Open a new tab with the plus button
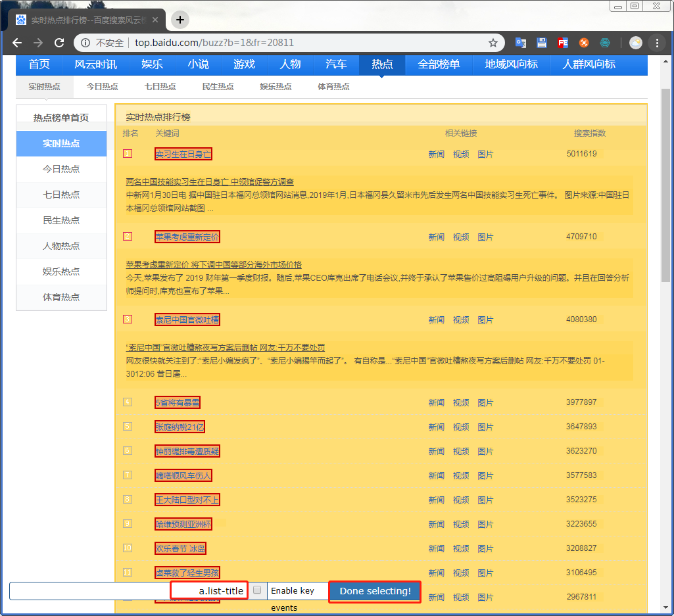Screen dimensions: 674x616 pos(180,20)
